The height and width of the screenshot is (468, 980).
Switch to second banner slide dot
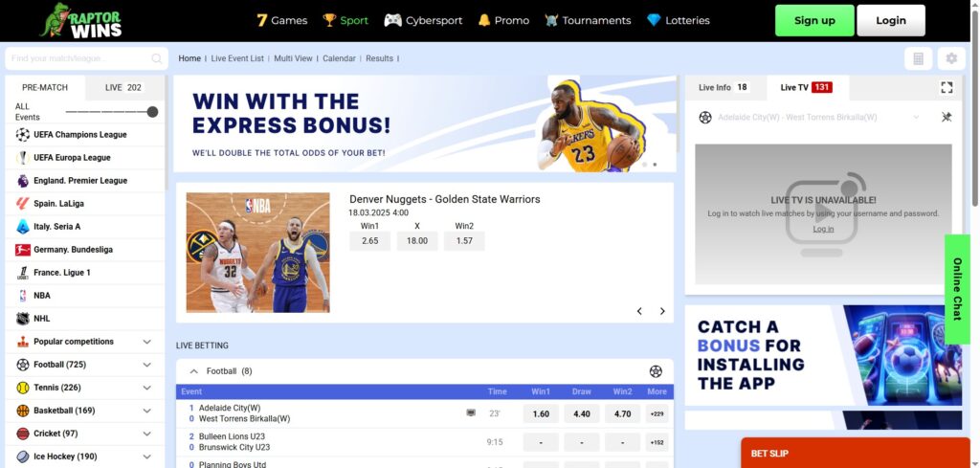[x=655, y=165]
